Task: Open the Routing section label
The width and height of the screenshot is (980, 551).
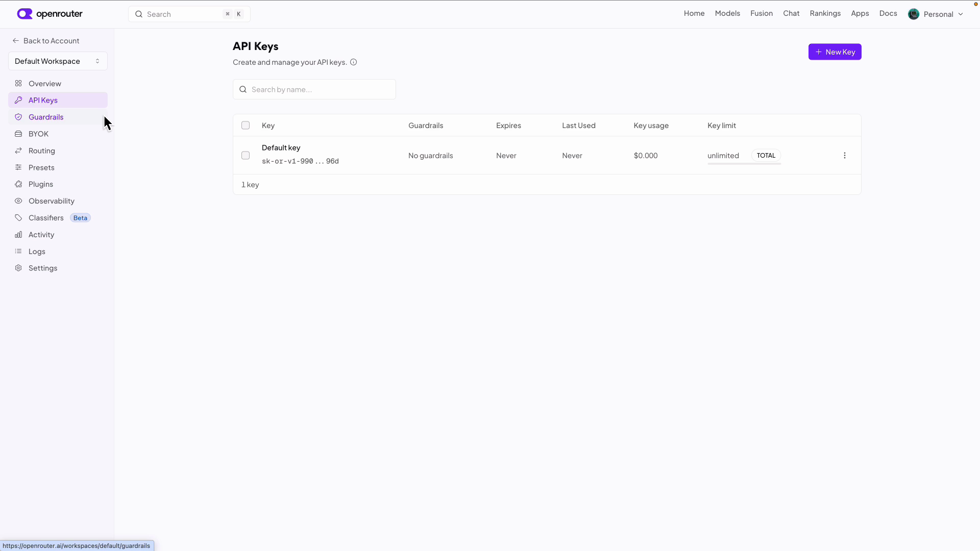Action: (42, 151)
